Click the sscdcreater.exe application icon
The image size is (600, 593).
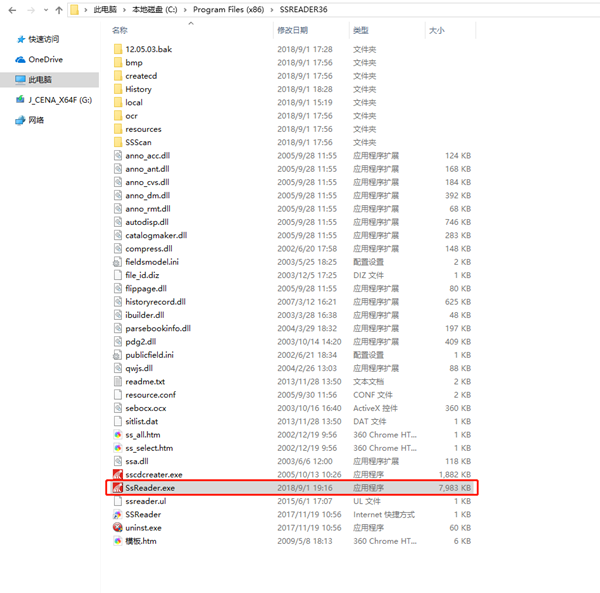pyautogui.click(x=118, y=474)
